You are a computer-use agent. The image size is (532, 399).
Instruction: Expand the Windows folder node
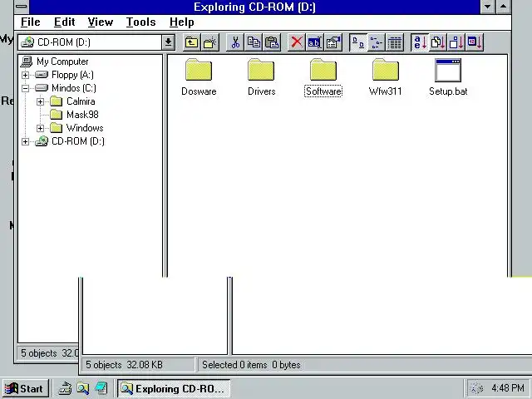pos(41,128)
